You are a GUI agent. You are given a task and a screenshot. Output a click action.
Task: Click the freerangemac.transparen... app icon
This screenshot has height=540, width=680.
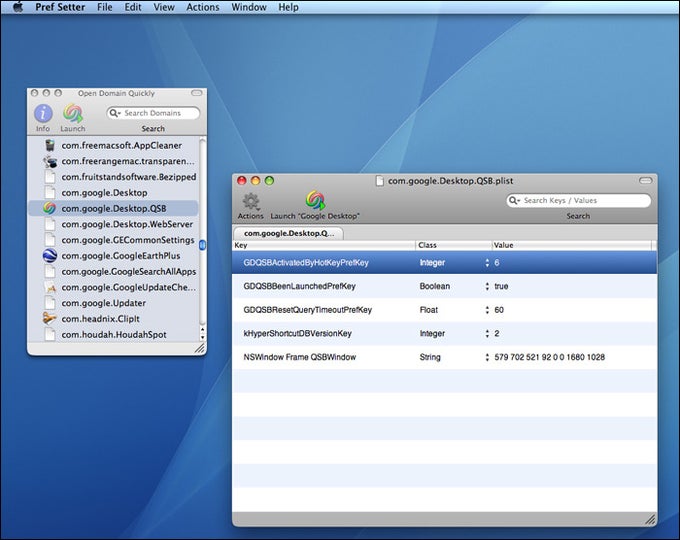(50, 161)
